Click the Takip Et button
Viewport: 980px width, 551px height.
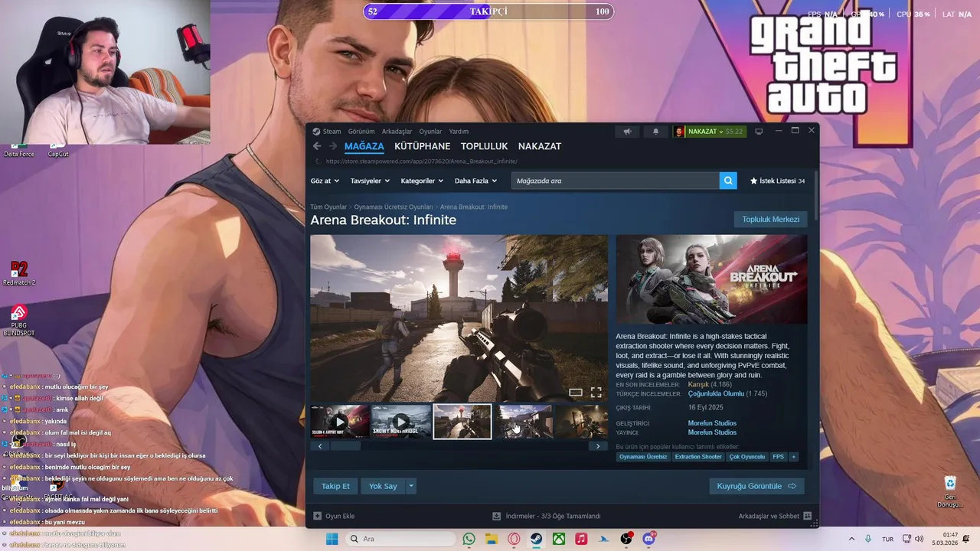pyautogui.click(x=335, y=486)
